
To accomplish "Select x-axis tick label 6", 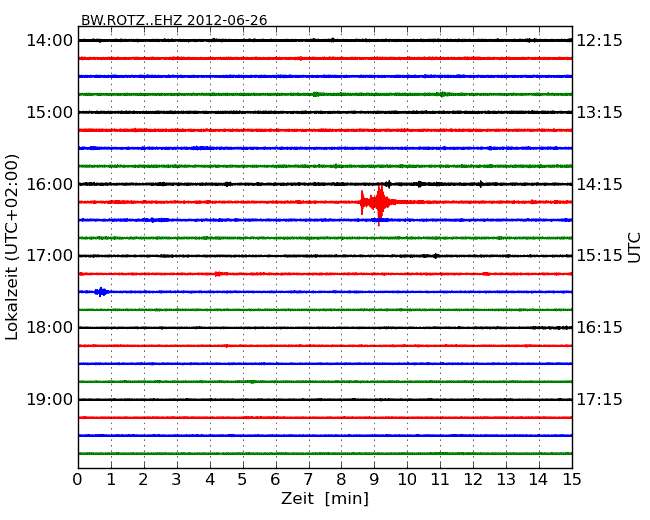I will pyautogui.click(x=275, y=480).
